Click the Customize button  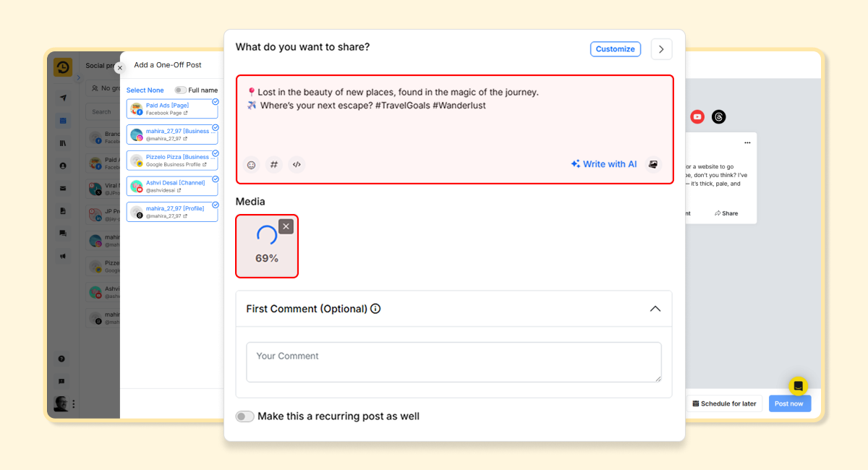[x=616, y=49]
